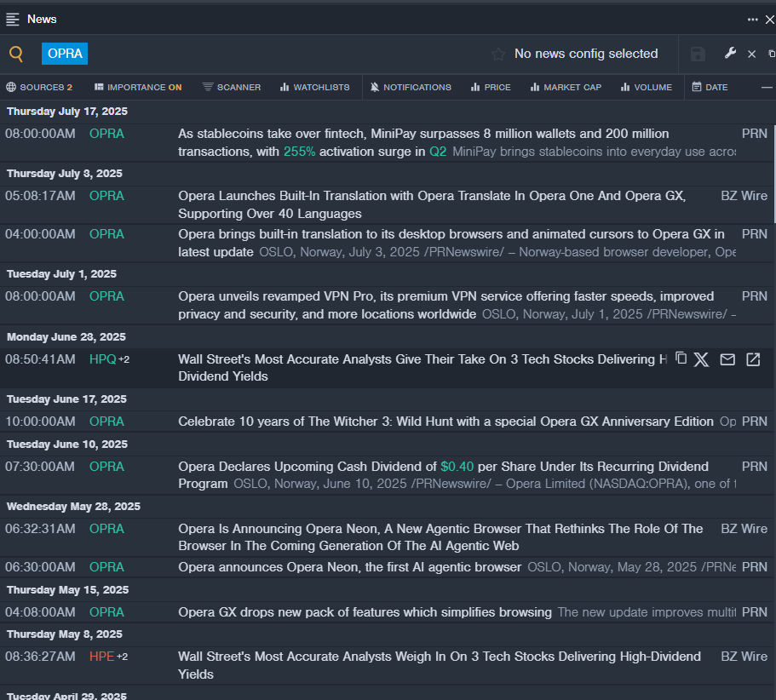This screenshot has height=700, width=776.
Task: Star the news config as favorite
Action: (498, 54)
